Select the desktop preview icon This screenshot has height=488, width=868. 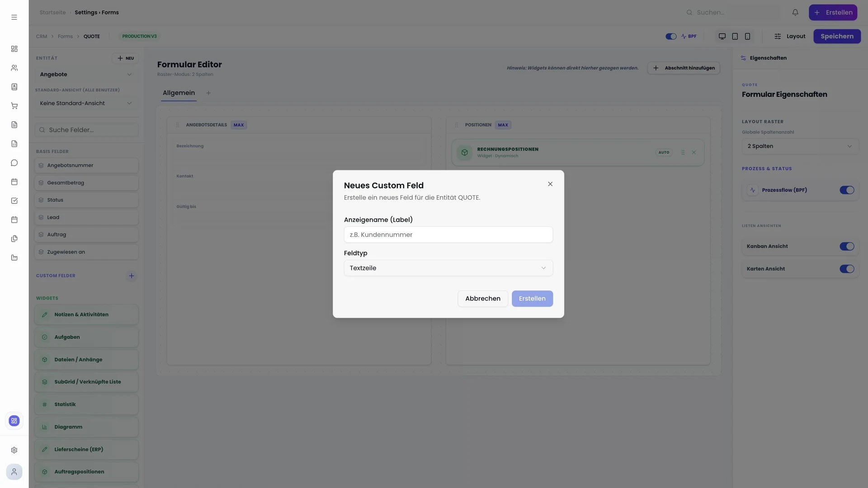click(722, 36)
